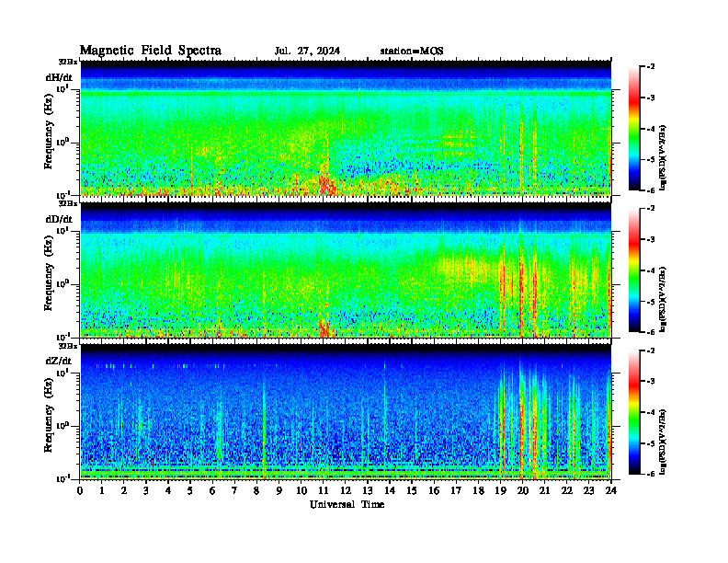Click the hour 20 tick label on the time axis
This screenshot has height=563, width=728.
pyautogui.click(x=522, y=491)
